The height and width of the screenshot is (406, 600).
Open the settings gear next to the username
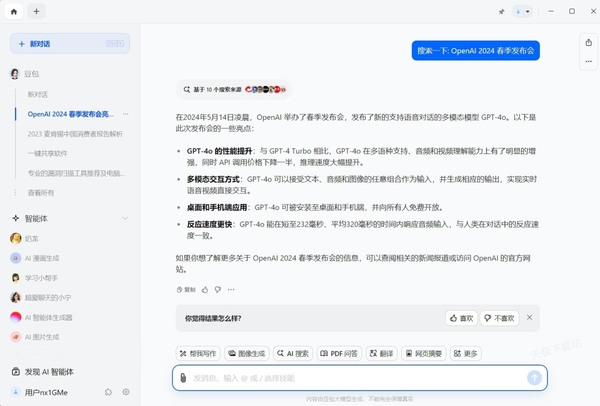click(x=126, y=392)
